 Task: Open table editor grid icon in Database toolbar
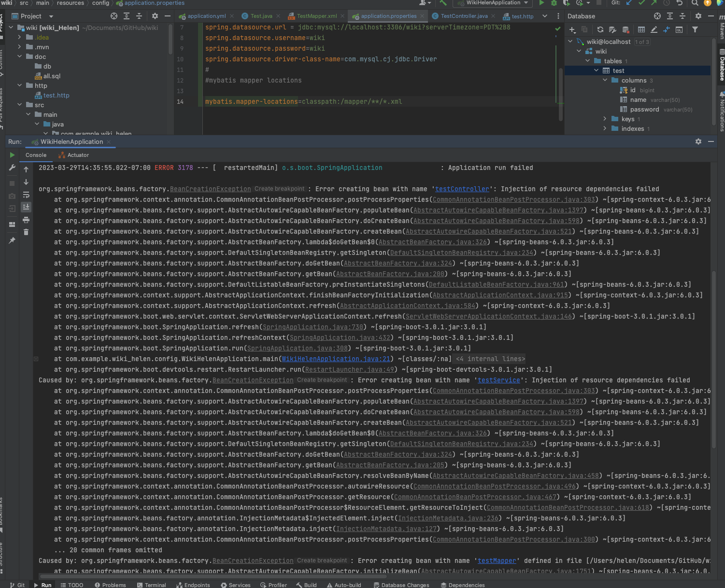tap(641, 30)
